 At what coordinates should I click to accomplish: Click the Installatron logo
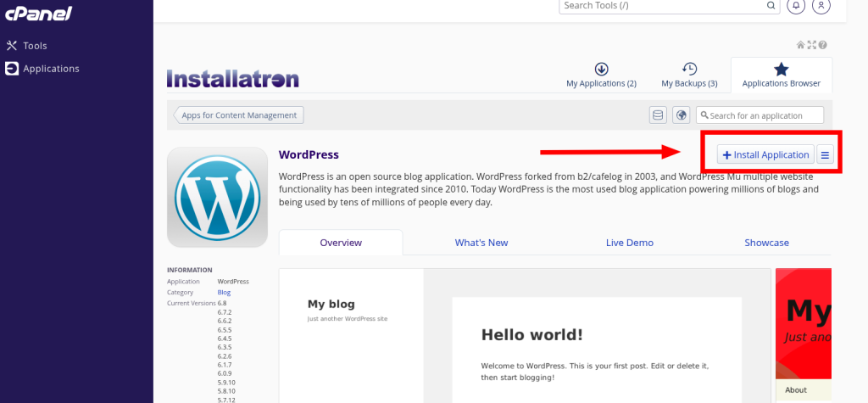click(x=232, y=79)
